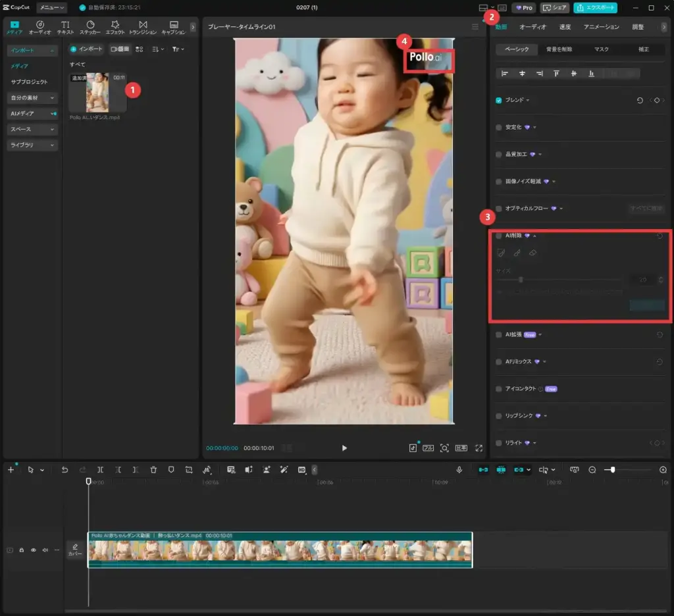
Task: Click the サイズ slider handle in AI削除
Action: tap(521, 279)
